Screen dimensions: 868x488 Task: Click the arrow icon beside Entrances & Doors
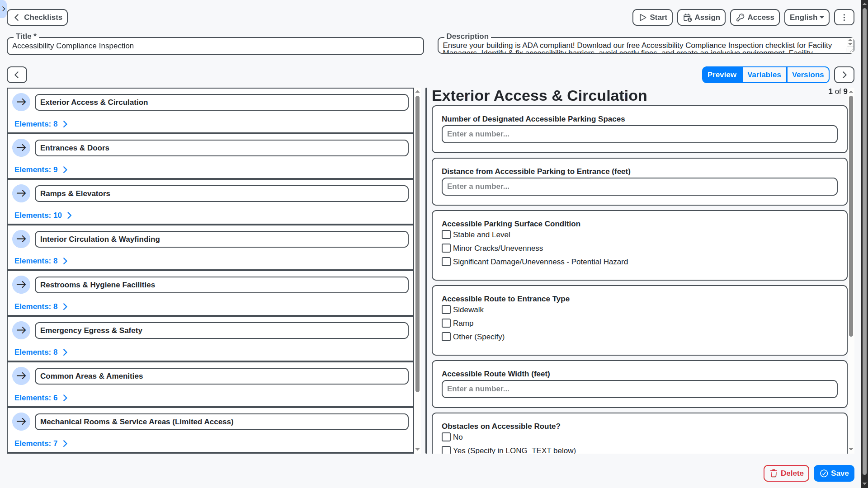pyautogui.click(x=21, y=147)
